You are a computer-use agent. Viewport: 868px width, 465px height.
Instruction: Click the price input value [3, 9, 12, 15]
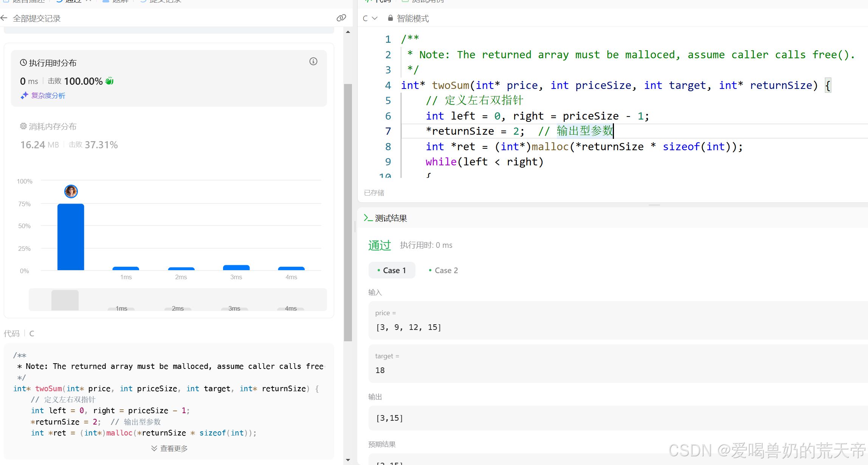[x=409, y=327]
